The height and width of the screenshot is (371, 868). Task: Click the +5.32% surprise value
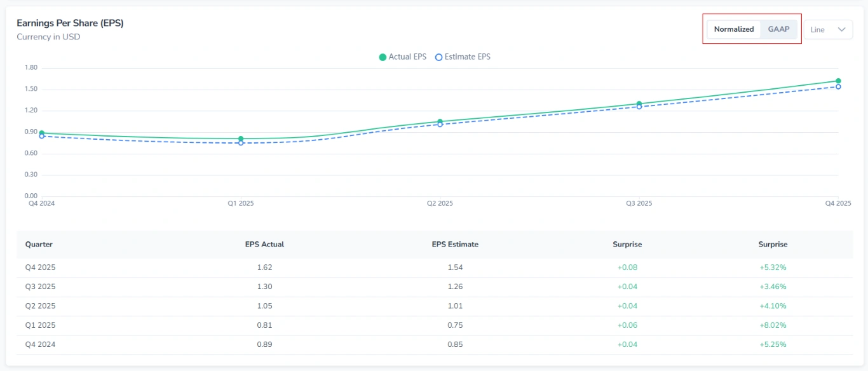pyautogui.click(x=773, y=267)
